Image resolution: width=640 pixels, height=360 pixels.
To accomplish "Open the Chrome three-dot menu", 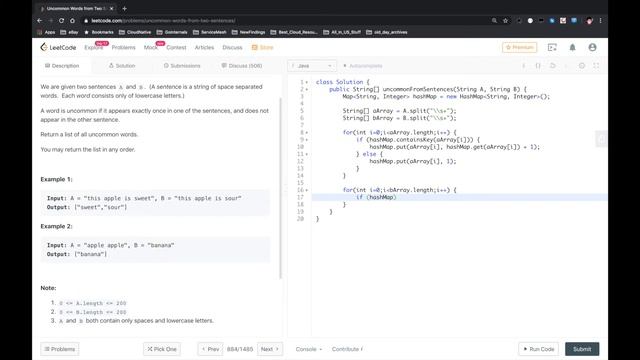I will coord(600,20).
